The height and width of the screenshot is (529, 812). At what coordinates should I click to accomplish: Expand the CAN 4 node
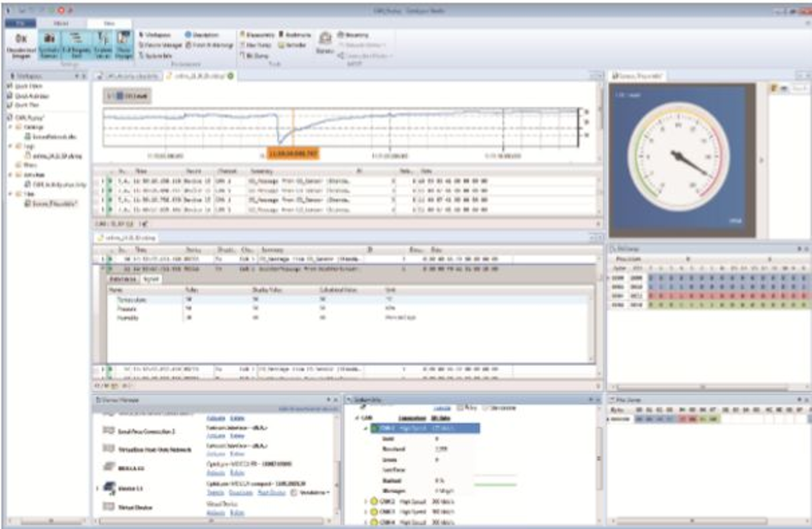366,522
